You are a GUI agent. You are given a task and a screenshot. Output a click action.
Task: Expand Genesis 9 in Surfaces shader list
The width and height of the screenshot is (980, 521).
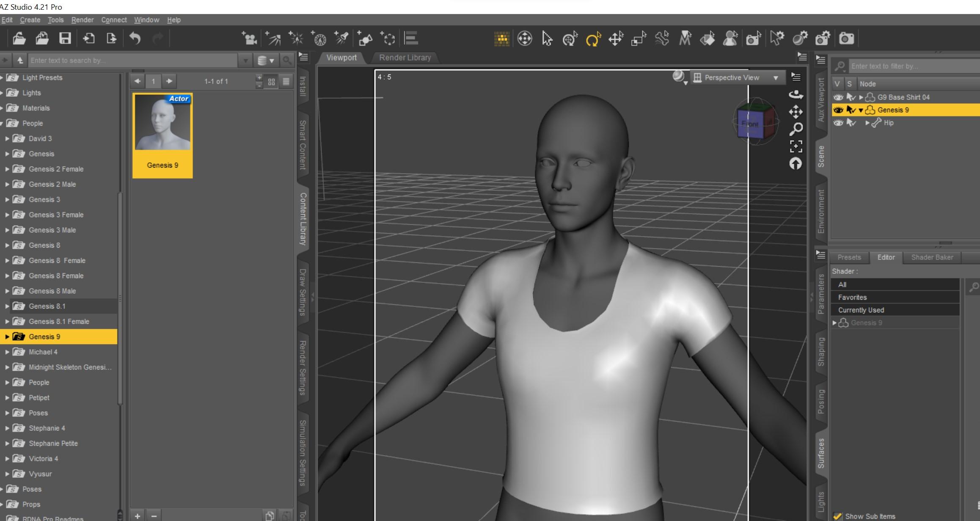pyautogui.click(x=834, y=323)
